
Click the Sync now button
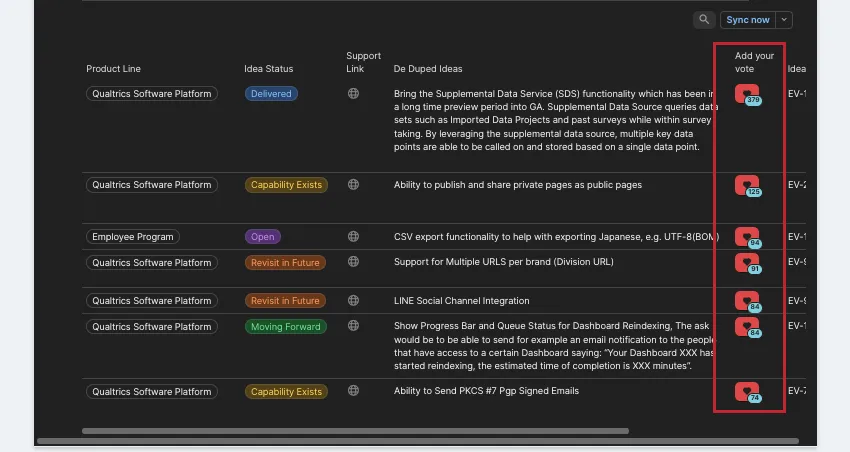click(747, 20)
